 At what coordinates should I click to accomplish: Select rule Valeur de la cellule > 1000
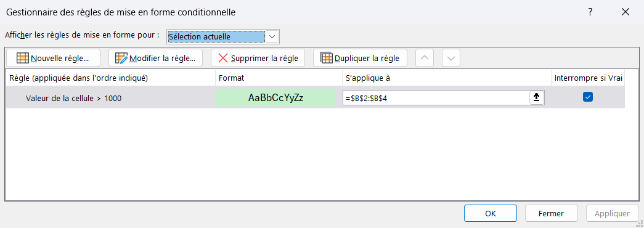[73, 98]
